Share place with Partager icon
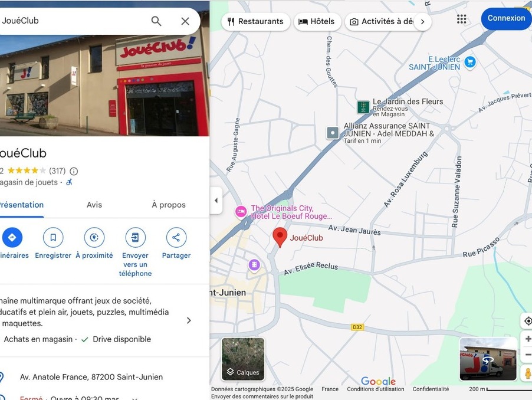This screenshot has height=400, width=532. (x=176, y=238)
